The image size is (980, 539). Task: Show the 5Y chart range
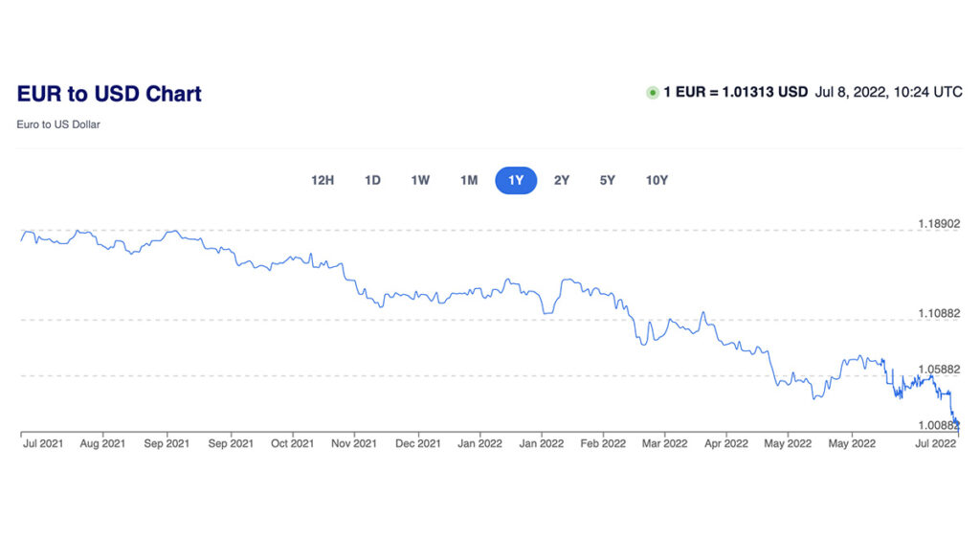[x=608, y=180]
